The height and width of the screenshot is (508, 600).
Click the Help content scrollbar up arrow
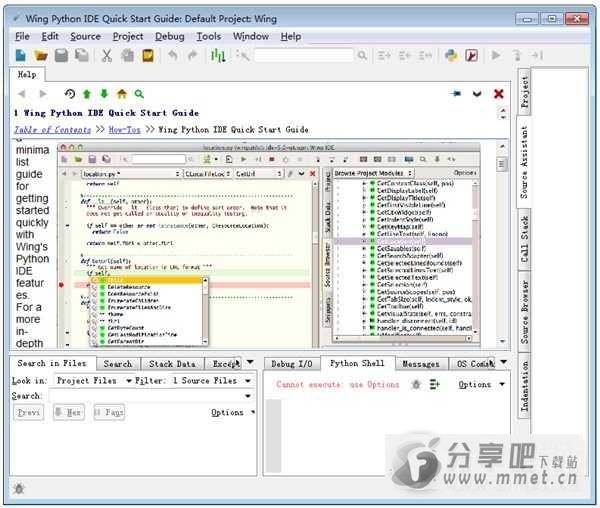click(503, 147)
